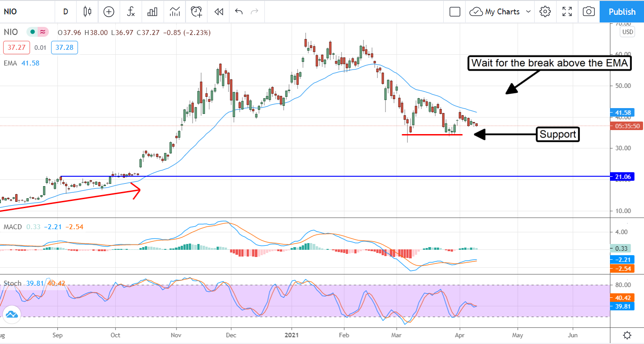This screenshot has height=344, width=644.
Task: Open the indicator templates icon
Action: (x=175, y=12)
